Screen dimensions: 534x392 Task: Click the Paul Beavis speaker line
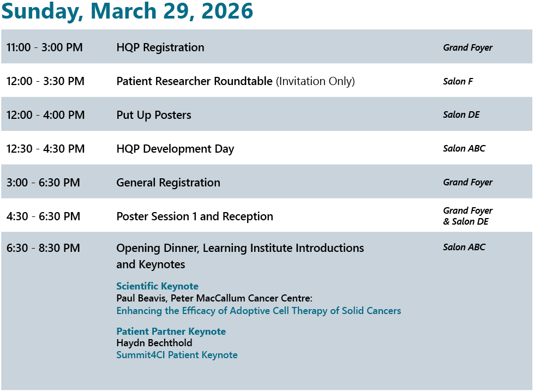(214, 298)
